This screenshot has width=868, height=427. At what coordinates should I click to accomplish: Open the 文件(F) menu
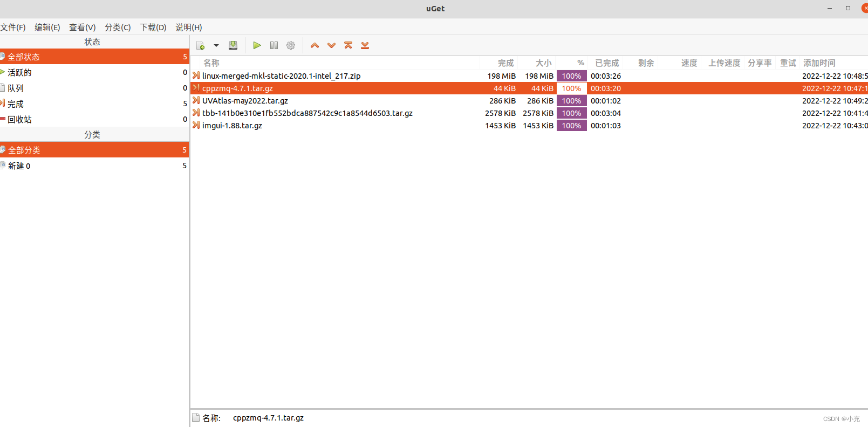(x=13, y=27)
